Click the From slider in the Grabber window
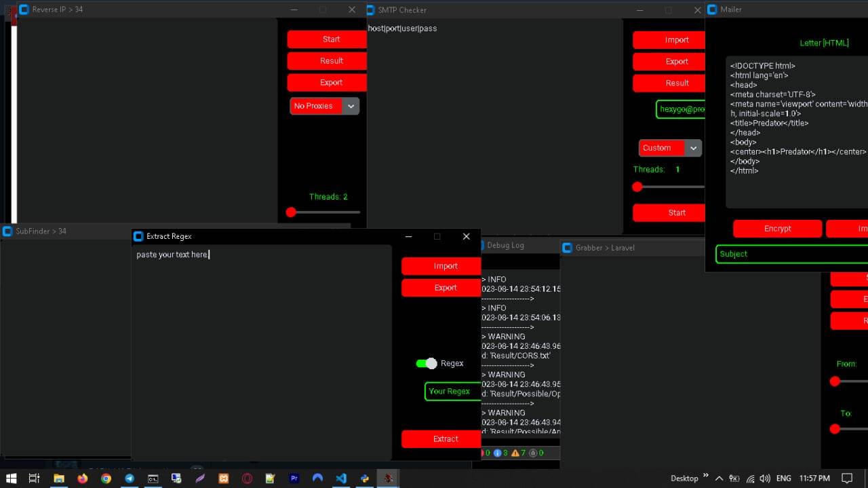This screenshot has width=868, height=488. (x=849, y=381)
